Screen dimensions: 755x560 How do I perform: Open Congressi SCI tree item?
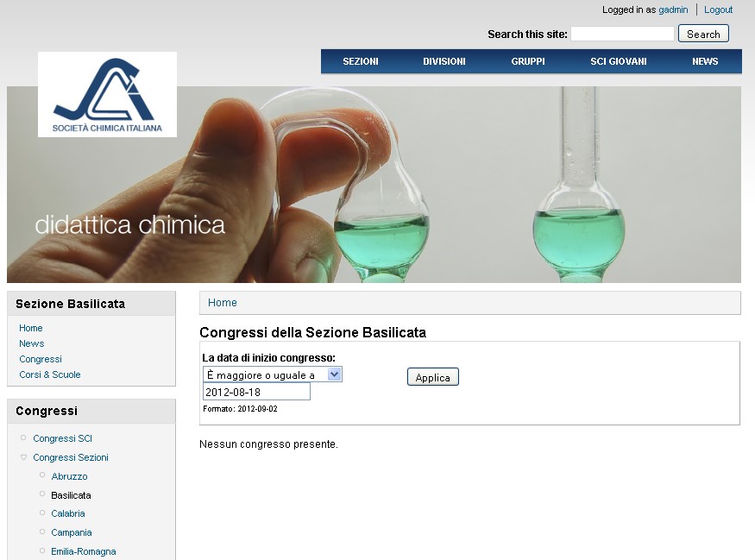click(63, 438)
